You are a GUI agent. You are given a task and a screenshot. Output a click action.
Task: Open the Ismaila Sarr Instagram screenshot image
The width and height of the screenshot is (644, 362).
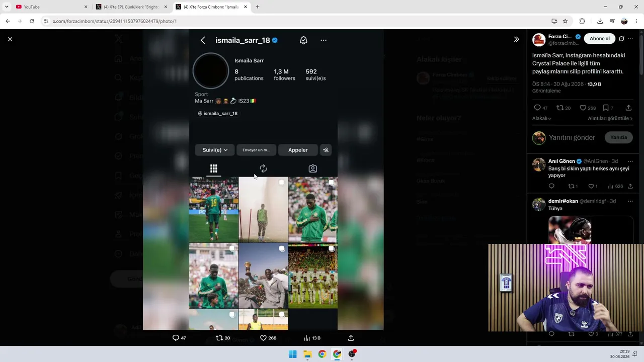pyautogui.click(x=263, y=179)
